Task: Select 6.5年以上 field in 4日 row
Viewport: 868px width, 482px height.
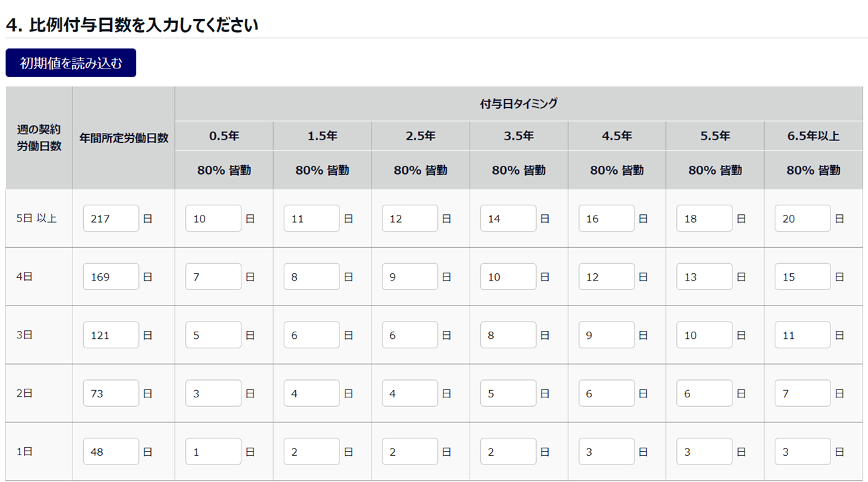Action: [802, 277]
